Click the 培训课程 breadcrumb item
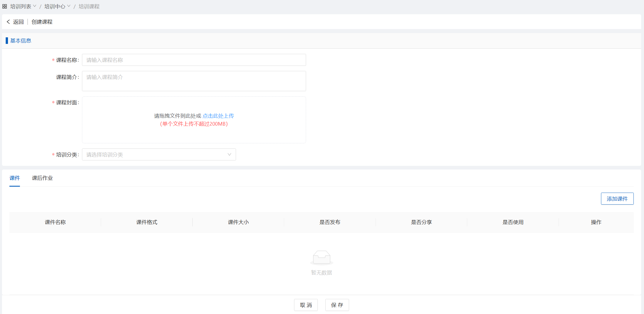Image resolution: width=644 pixels, height=314 pixels. pos(89,6)
